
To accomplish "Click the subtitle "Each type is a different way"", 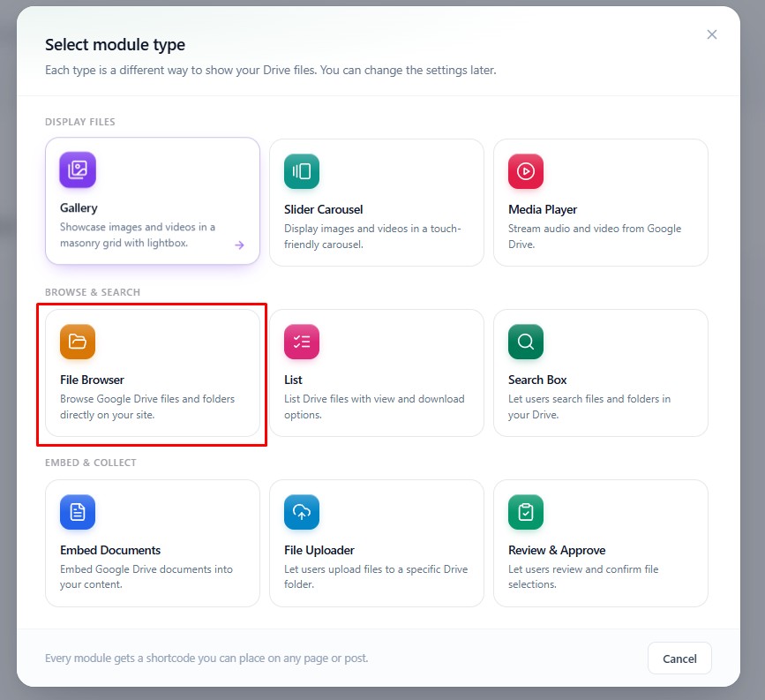I will coord(271,71).
